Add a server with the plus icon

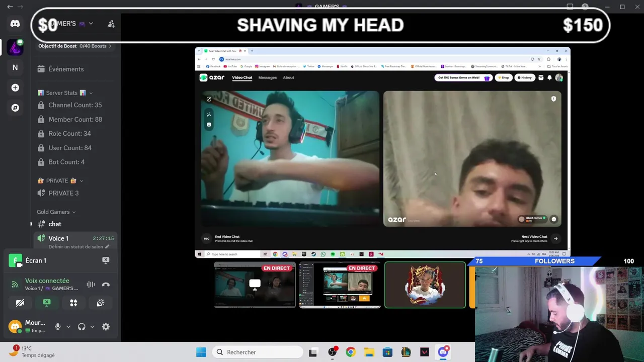tap(15, 87)
